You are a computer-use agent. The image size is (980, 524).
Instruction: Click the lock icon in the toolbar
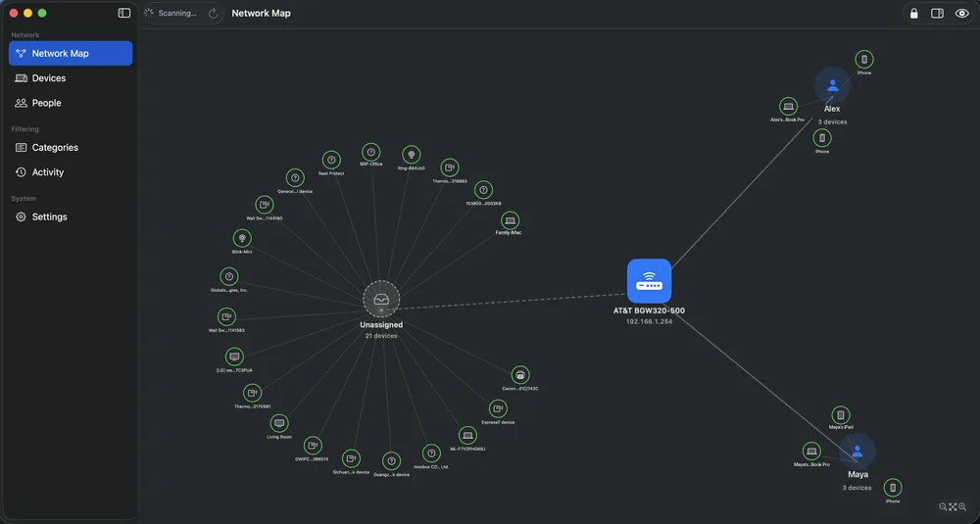click(x=913, y=13)
